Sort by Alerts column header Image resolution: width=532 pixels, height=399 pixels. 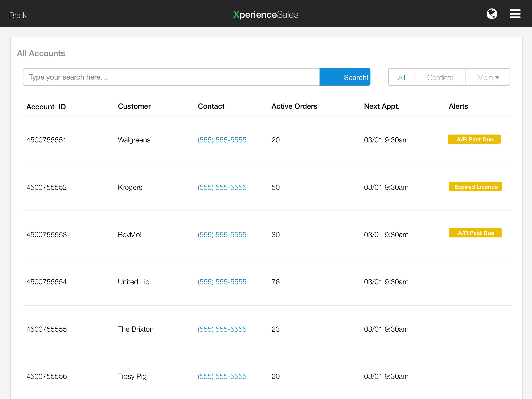[x=458, y=106]
